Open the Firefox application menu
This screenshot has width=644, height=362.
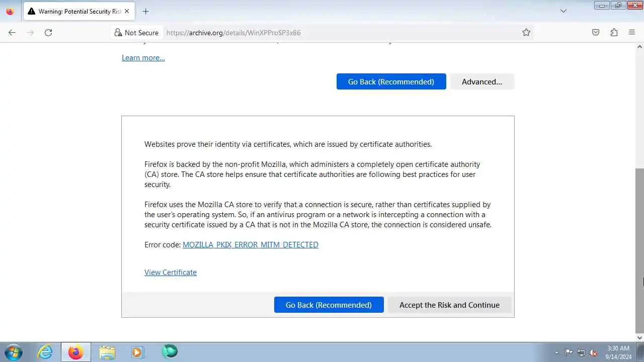(632, 32)
